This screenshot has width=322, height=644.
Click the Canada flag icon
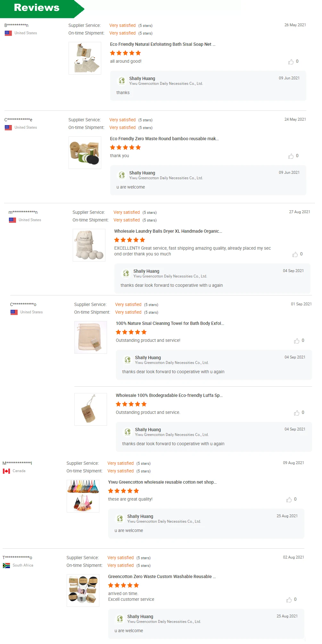click(x=6, y=471)
